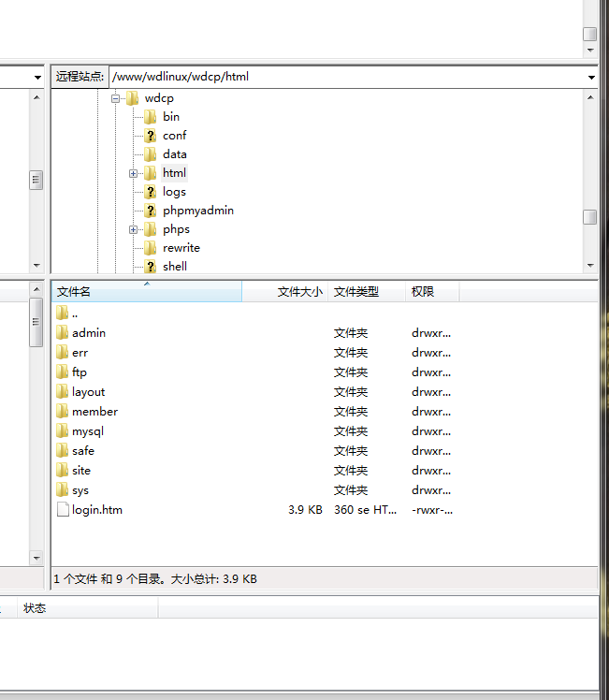This screenshot has height=700, width=609.
Task: Click the ftp folder icon in file list
Action: tap(63, 372)
